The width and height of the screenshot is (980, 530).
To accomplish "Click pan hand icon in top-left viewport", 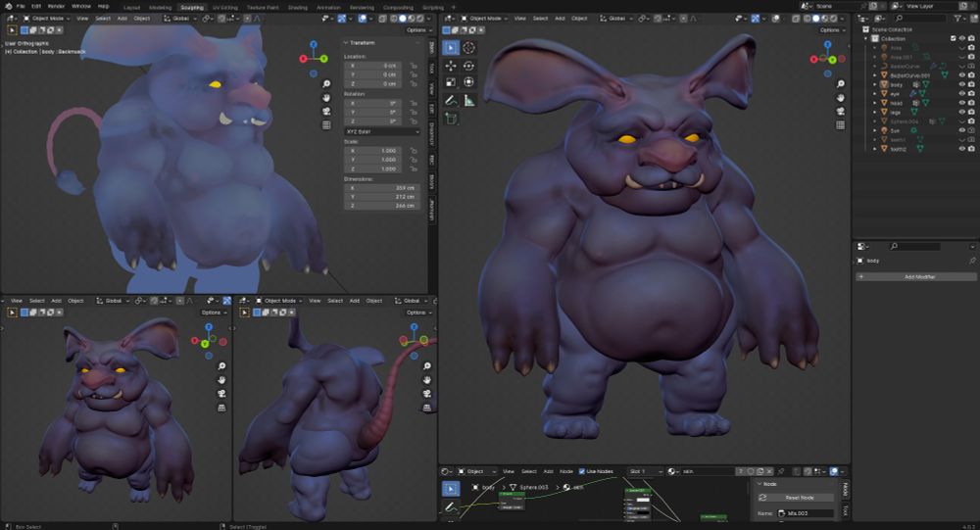I will (x=326, y=98).
